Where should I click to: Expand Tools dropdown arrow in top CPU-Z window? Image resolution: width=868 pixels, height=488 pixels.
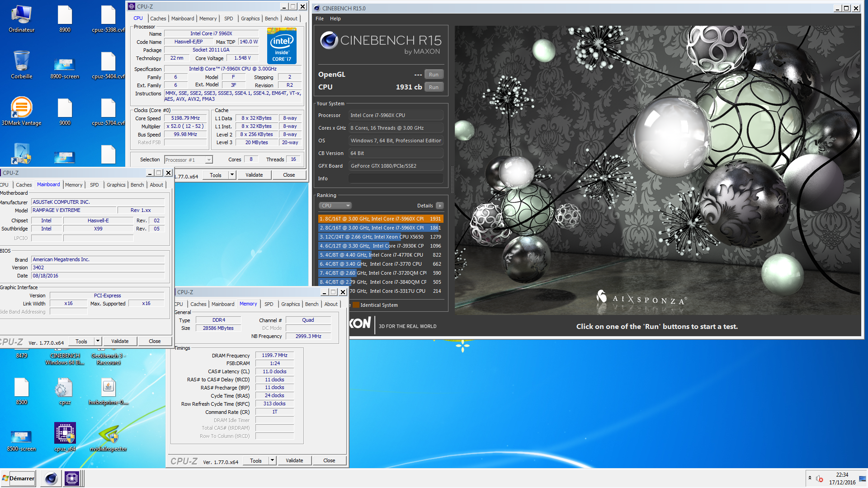(232, 175)
